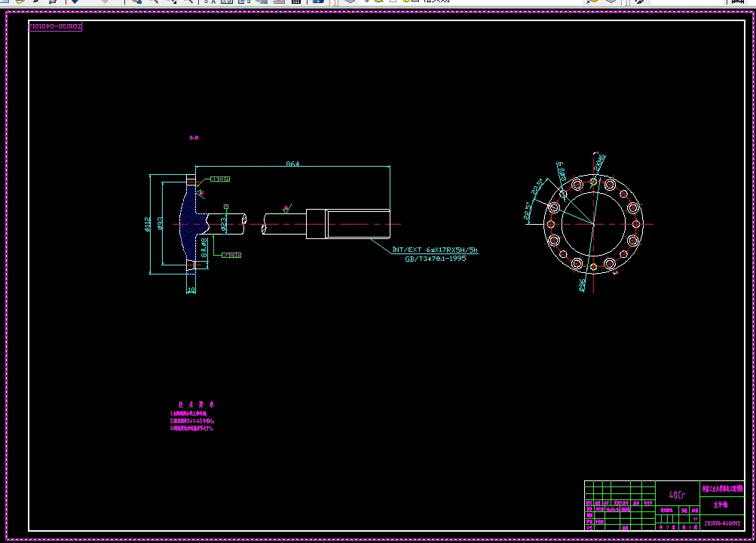Select the ø96 dimension below the flange view
Image resolution: width=756 pixels, height=543 pixels.
(581, 285)
